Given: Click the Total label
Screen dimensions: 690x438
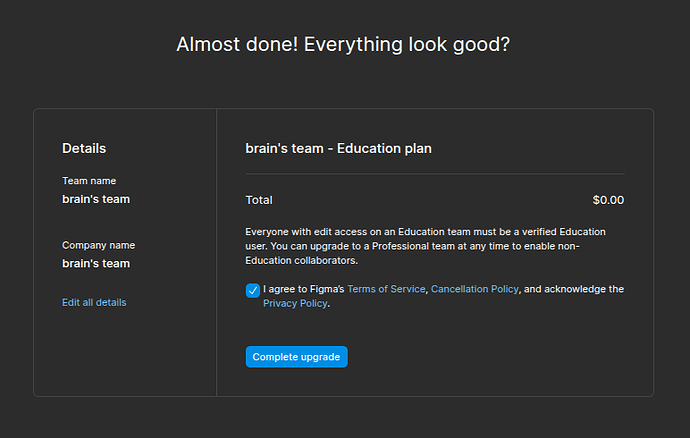Looking at the screenshot, I should 259,200.
